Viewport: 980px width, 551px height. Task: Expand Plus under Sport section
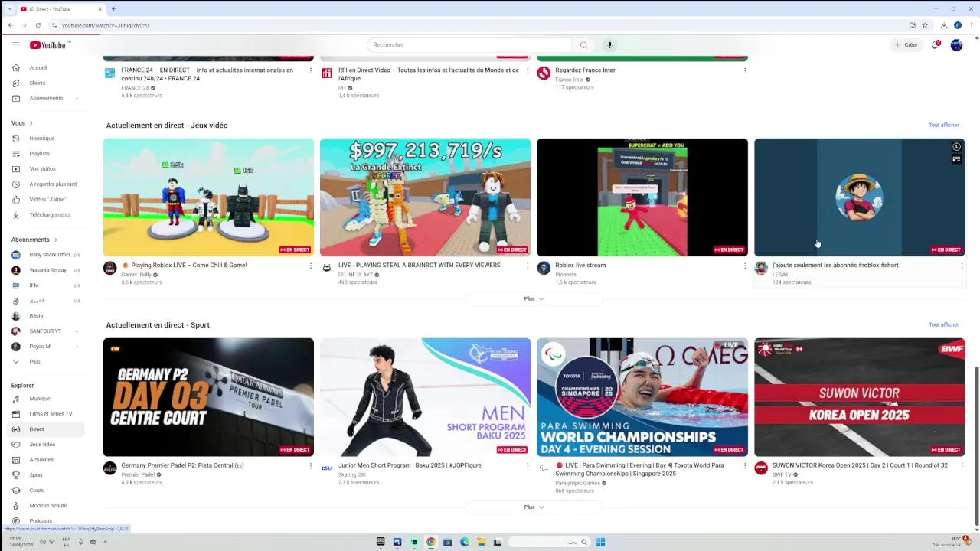pos(534,507)
